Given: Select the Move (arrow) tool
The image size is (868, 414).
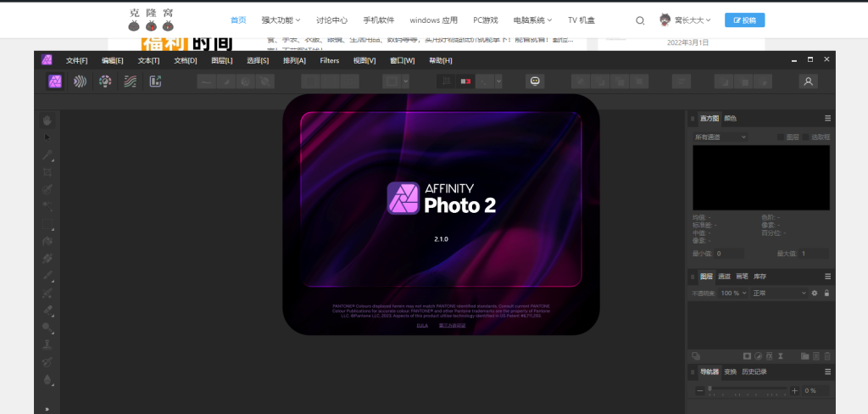Looking at the screenshot, I should click(x=47, y=137).
